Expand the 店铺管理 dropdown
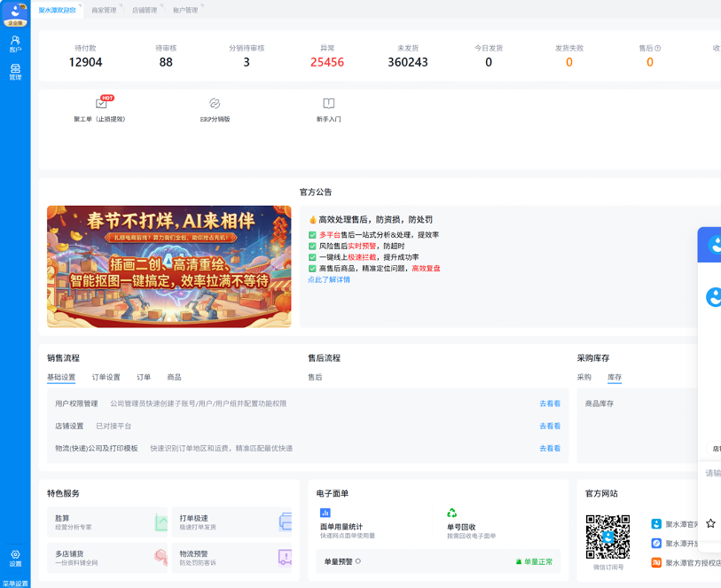This screenshot has width=721, height=588. (x=146, y=10)
